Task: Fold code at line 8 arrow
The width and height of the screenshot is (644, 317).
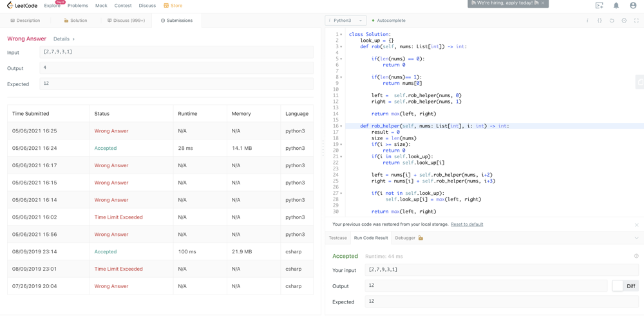Action: (341, 77)
